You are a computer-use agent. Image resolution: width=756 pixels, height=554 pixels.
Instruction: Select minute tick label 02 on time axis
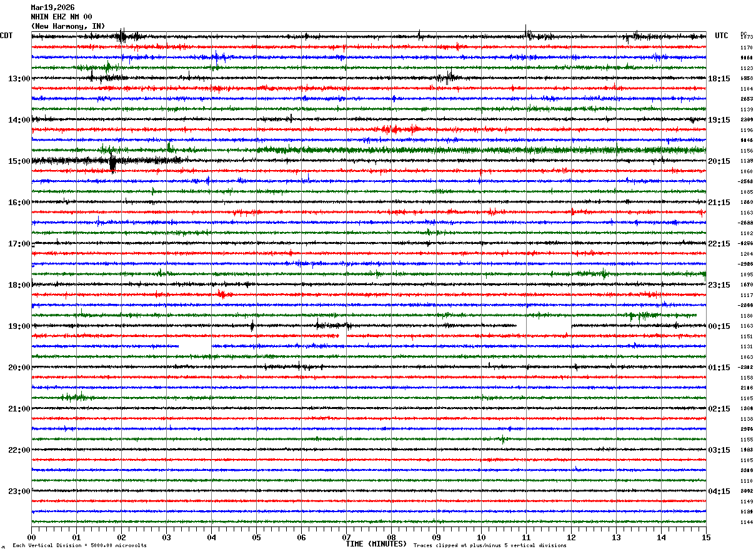tap(121, 537)
